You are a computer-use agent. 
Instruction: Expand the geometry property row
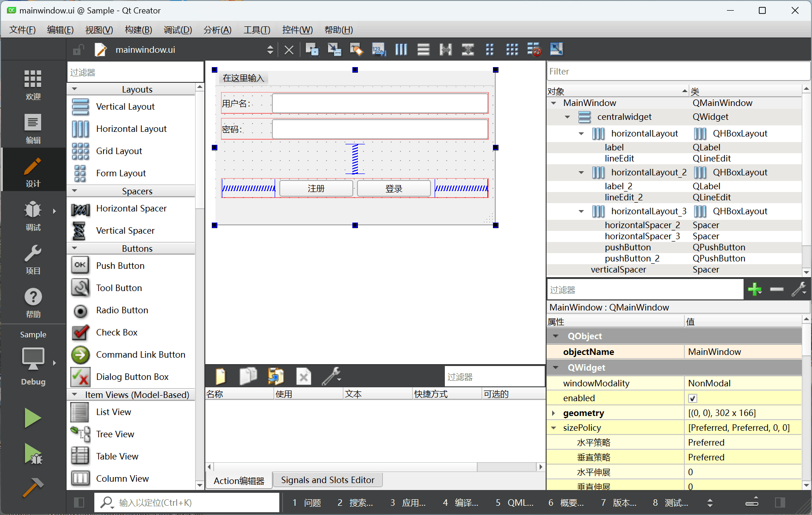click(554, 413)
